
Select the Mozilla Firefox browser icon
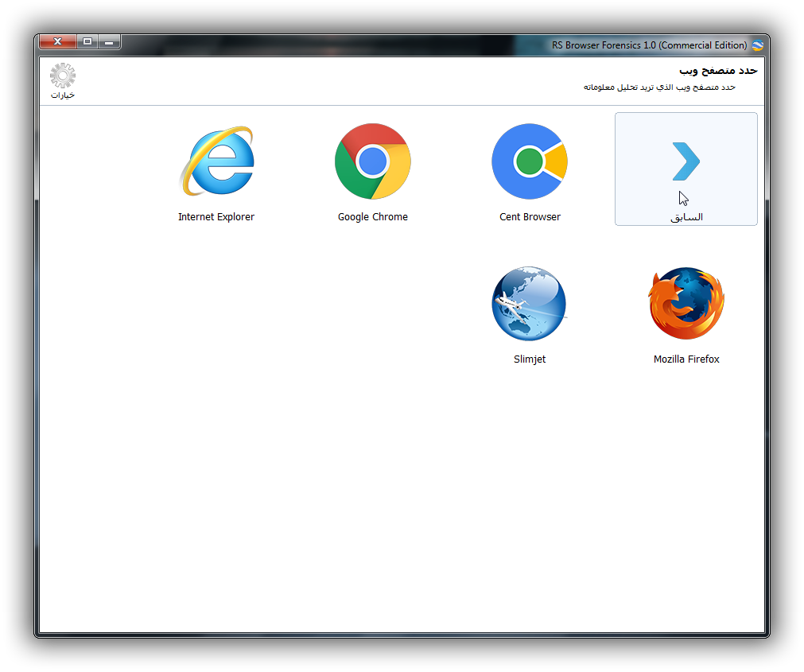coord(686,303)
